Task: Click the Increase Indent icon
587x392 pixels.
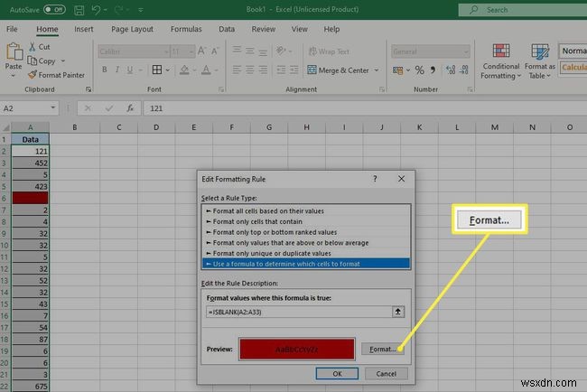Action: click(294, 70)
